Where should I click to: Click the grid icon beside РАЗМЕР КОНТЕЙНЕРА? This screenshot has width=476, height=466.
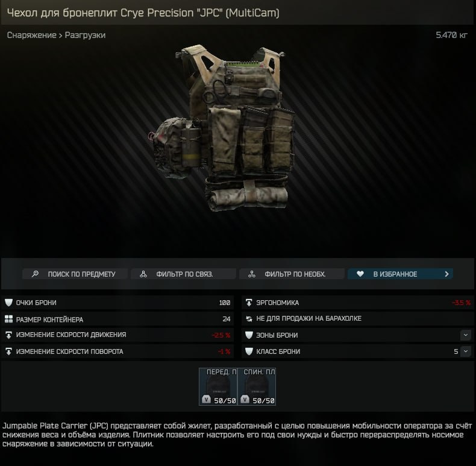pyautogui.click(x=9, y=319)
